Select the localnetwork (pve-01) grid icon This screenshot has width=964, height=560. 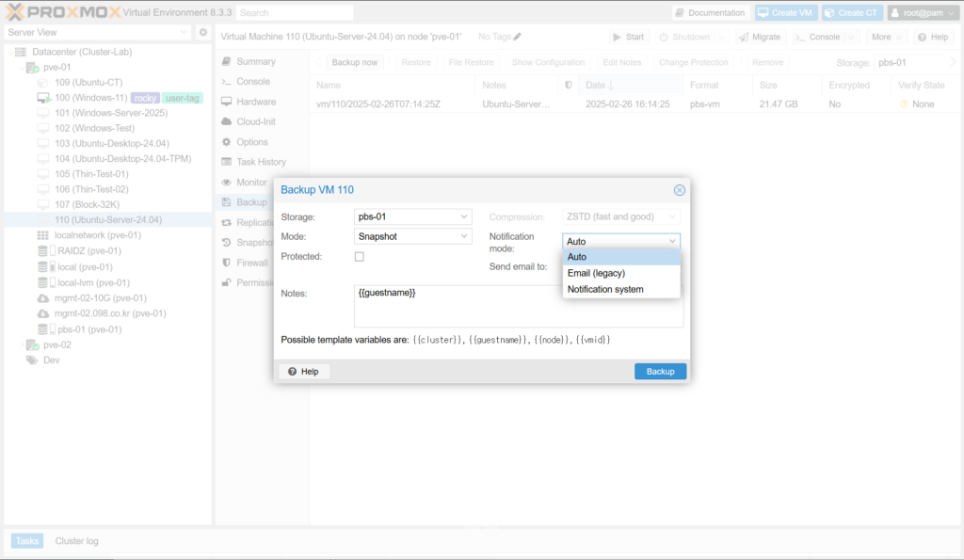click(x=43, y=235)
